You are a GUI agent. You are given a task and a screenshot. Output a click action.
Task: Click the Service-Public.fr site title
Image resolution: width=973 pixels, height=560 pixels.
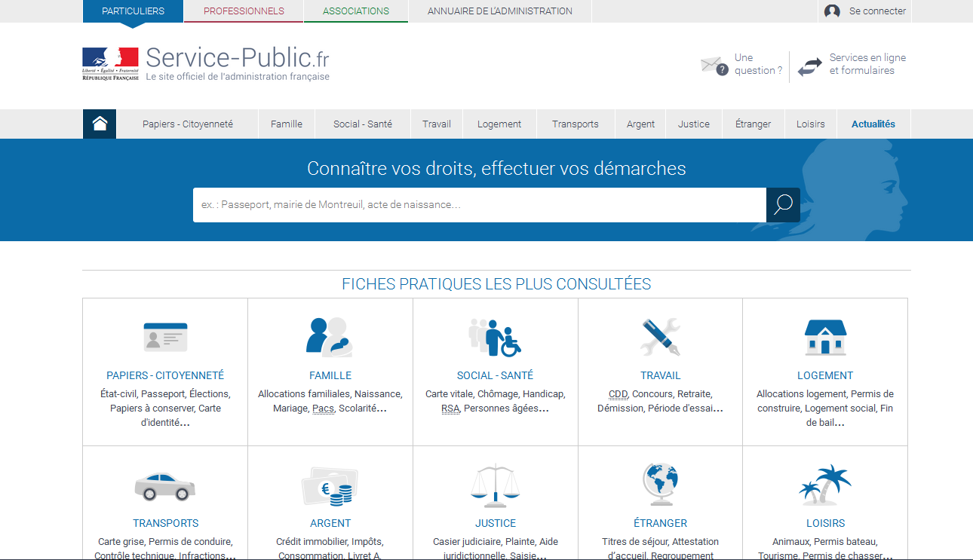pos(237,57)
